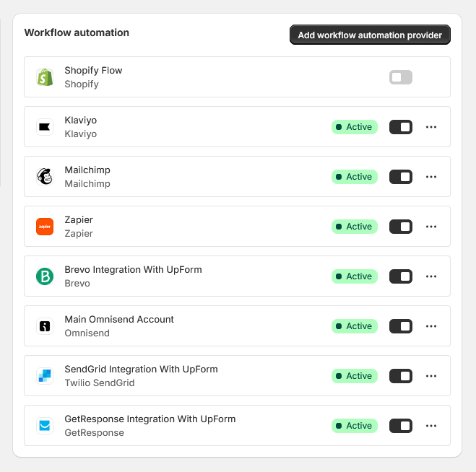Select the SendGrid Integration With UpForm title
This screenshot has width=476, height=472.
coord(141,369)
